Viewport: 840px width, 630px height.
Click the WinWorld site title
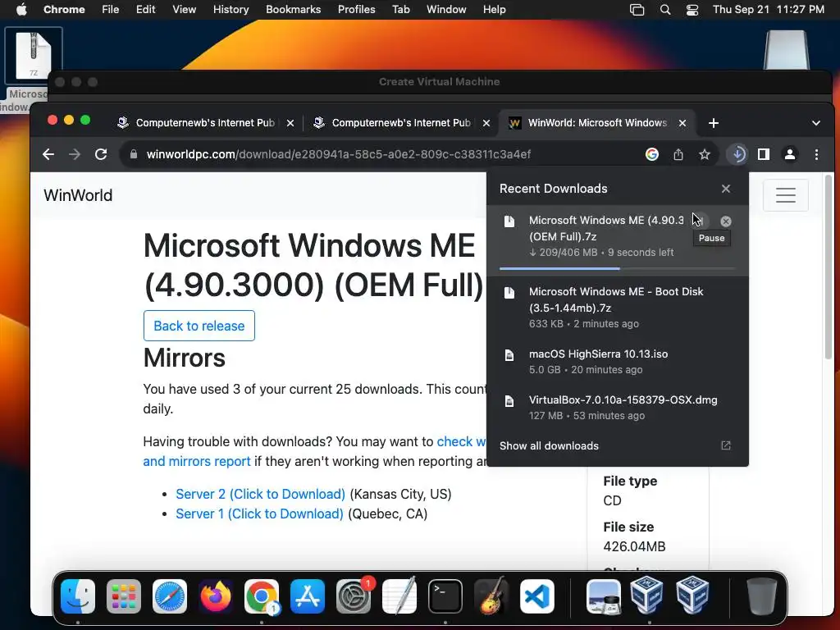coord(78,195)
